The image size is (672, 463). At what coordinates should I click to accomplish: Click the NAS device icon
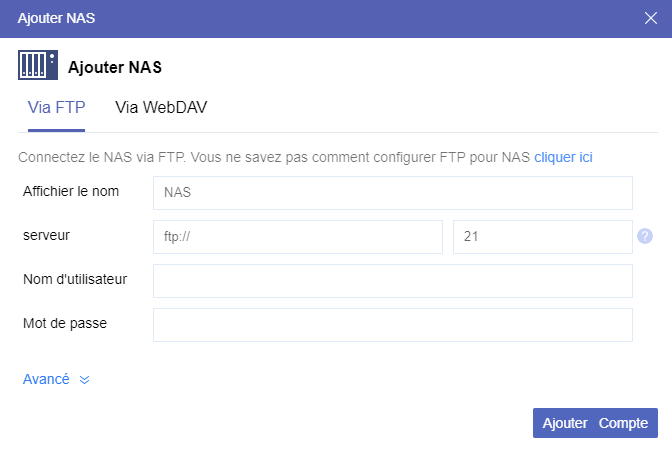coord(38,66)
